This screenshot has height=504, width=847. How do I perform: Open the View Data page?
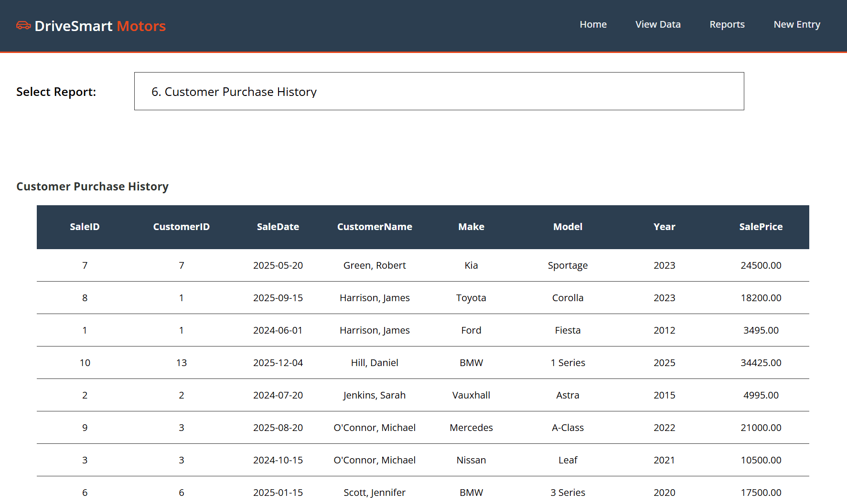pos(658,24)
